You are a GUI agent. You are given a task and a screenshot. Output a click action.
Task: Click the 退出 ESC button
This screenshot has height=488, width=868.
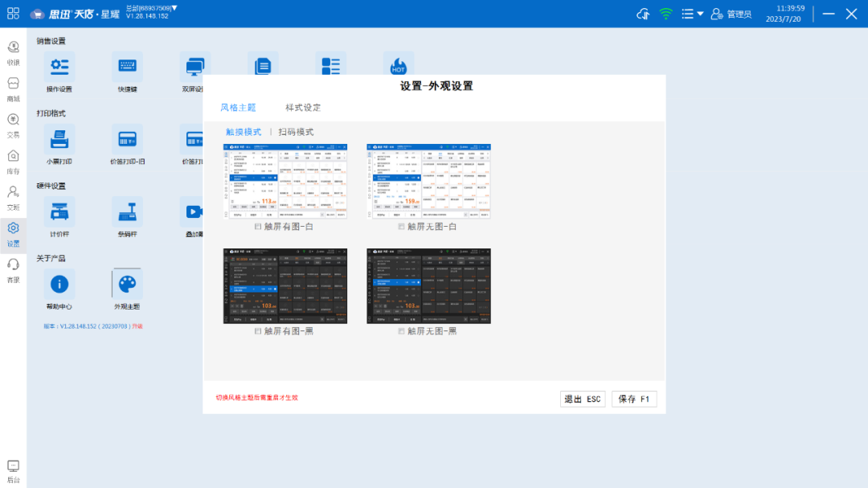click(x=582, y=399)
